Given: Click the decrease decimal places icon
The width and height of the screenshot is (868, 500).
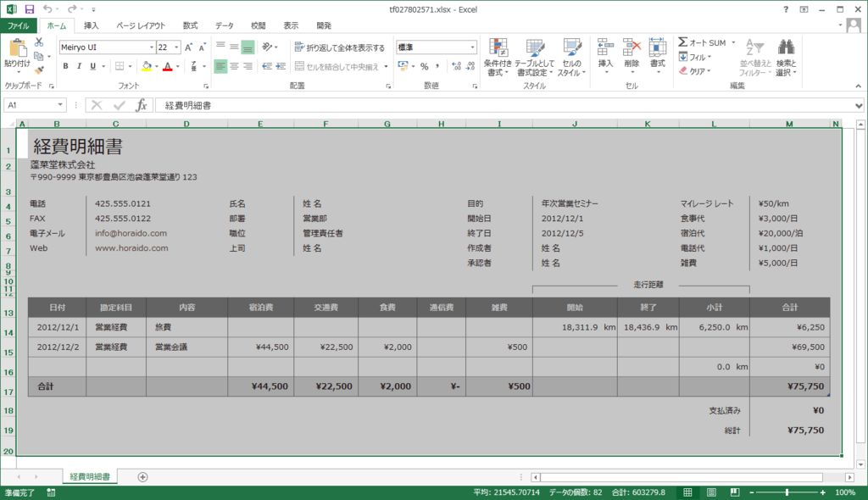Looking at the screenshot, I should (470, 66).
